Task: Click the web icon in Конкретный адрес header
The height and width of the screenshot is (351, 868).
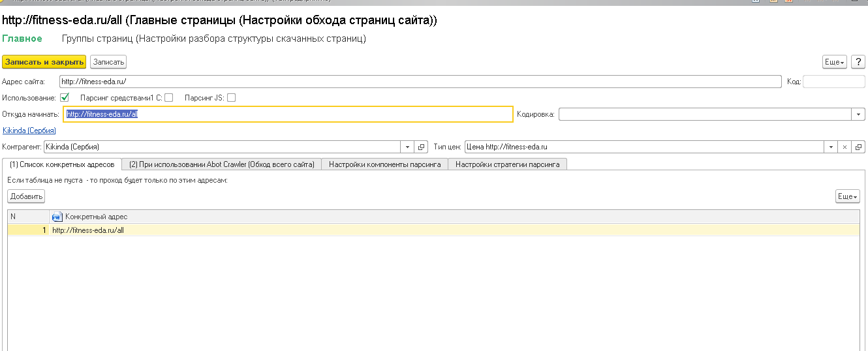Action: [57, 217]
